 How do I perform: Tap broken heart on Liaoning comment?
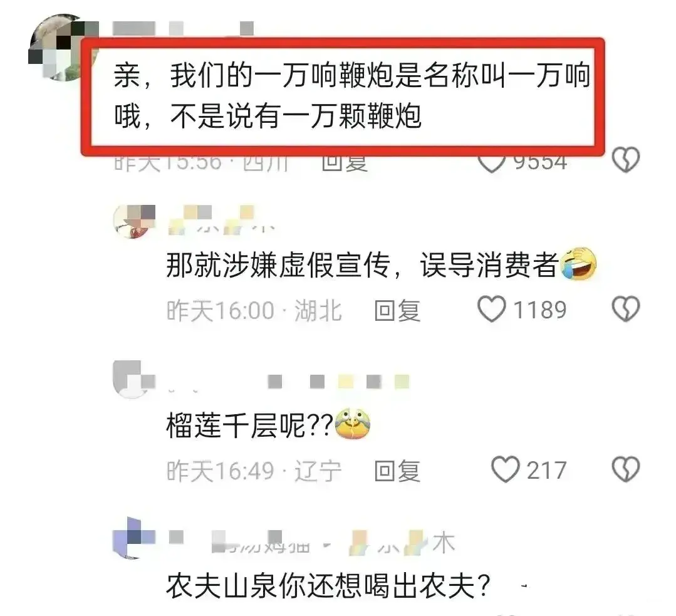click(626, 469)
